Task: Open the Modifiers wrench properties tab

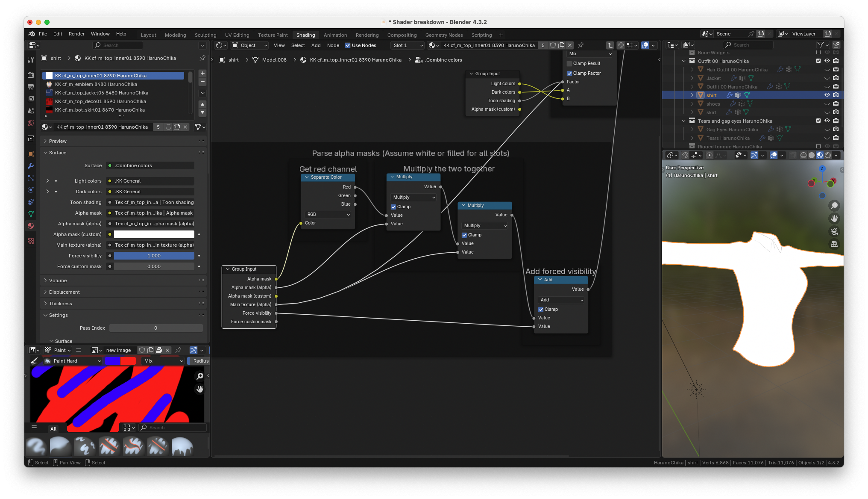Action: tap(31, 166)
